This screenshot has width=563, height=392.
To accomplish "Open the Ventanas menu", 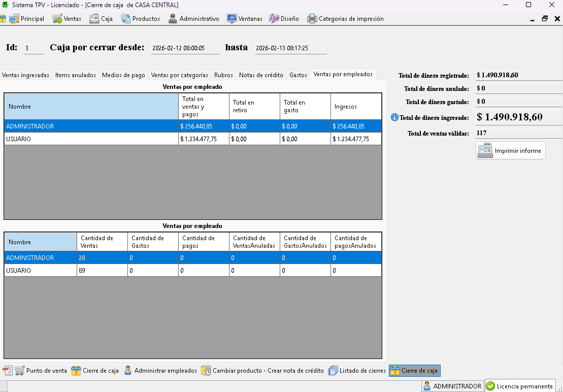I will click(x=245, y=19).
